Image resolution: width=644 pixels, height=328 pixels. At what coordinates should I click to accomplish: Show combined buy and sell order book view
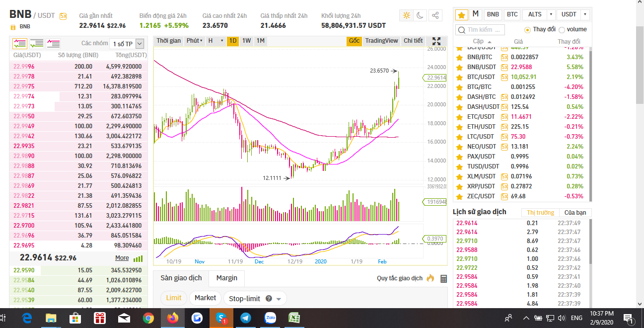point(19,44)
